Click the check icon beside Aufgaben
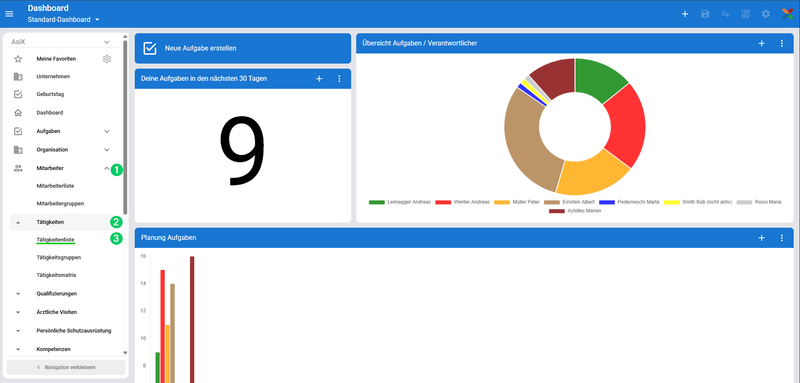 (x=18, y=131)
